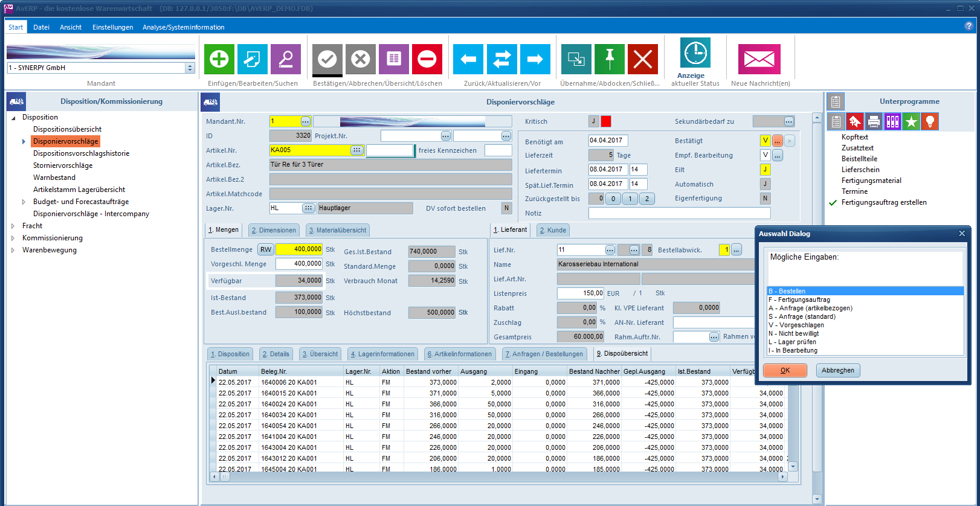980x506 pixels.
Task: Click the Aktualisieren arrows icon
Action: pos(501,59)
